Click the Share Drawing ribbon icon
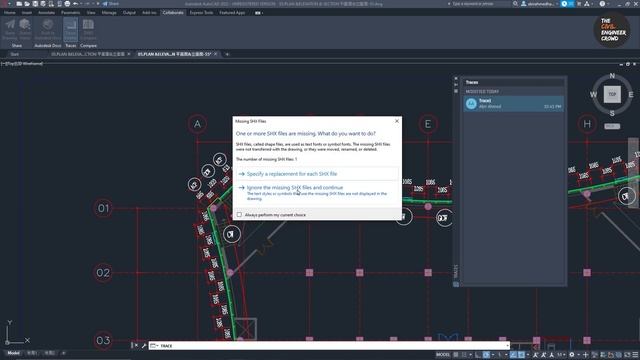Image resolution: width=640 pixels, height=360 pixels. [10, 29]
